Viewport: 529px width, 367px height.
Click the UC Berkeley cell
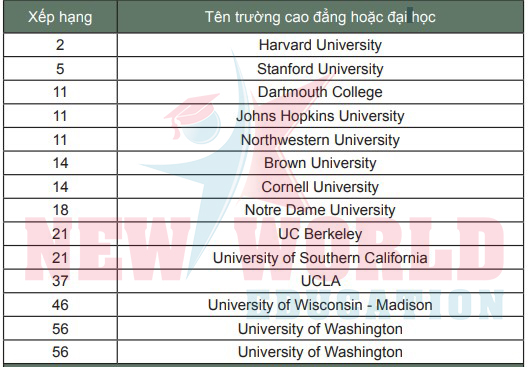(320, 234)
